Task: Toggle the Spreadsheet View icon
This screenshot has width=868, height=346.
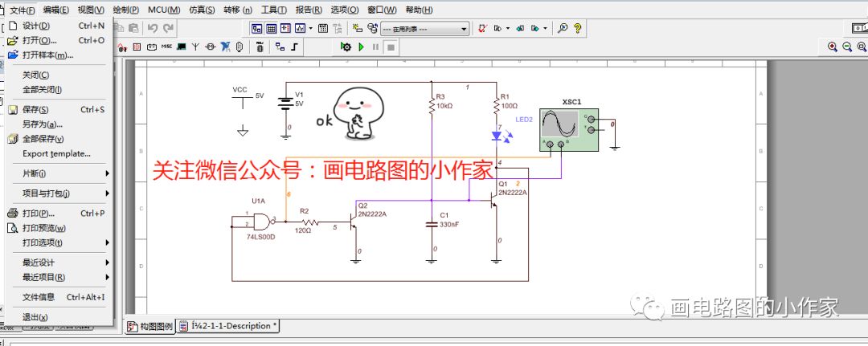Action: [272, 28]
